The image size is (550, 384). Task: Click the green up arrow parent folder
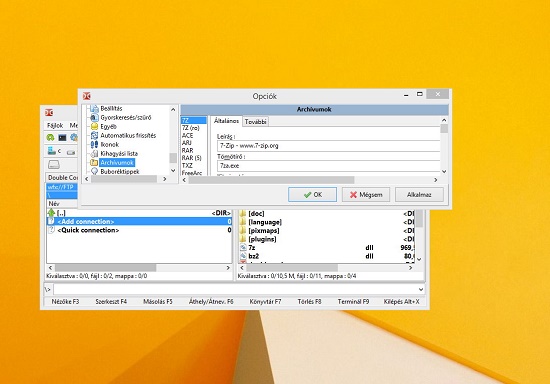52,213
